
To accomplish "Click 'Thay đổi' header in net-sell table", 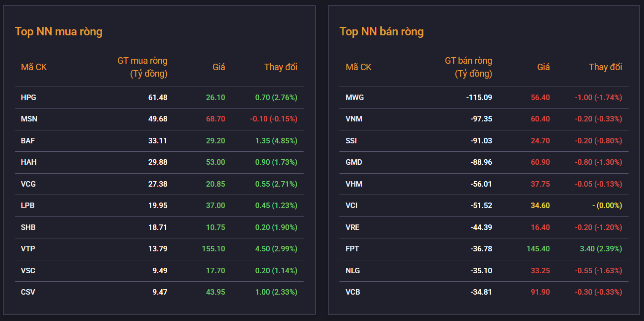I will click(606, 67).
